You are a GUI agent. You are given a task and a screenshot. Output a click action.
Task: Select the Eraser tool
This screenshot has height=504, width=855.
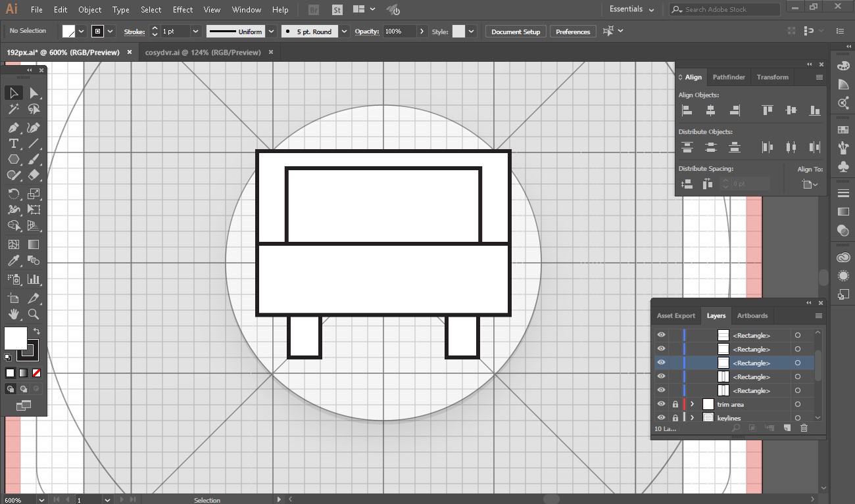click(34, 175)
